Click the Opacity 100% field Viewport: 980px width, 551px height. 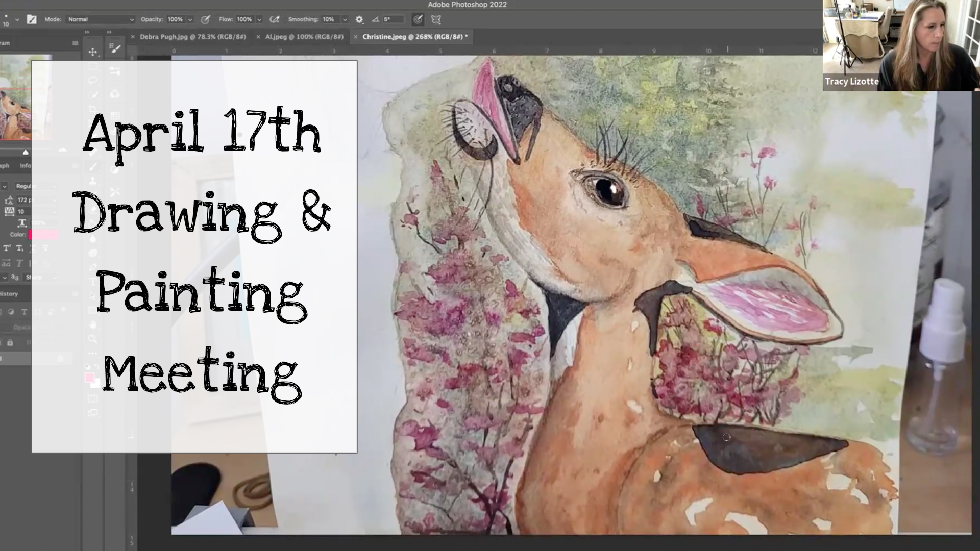(176, 19)
